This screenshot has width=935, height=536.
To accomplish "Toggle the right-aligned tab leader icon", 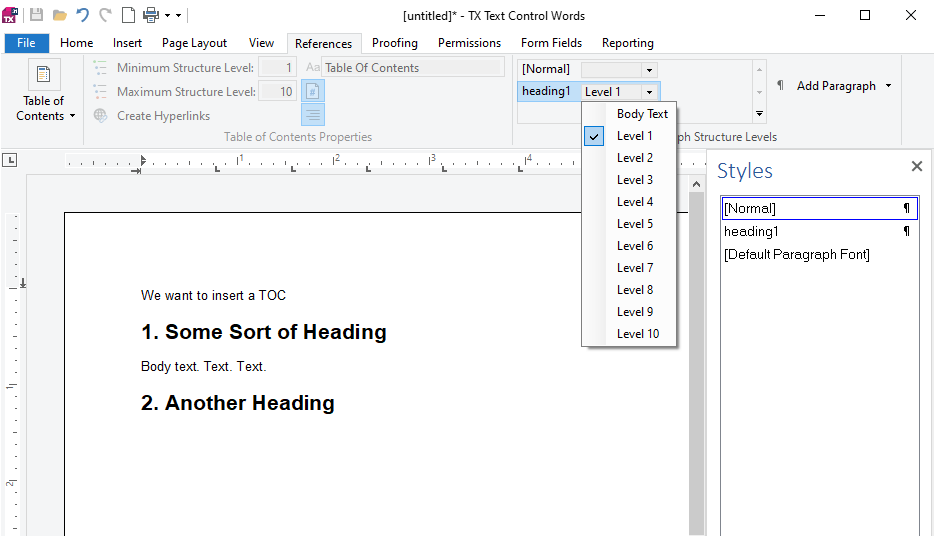I will [313, 114].
